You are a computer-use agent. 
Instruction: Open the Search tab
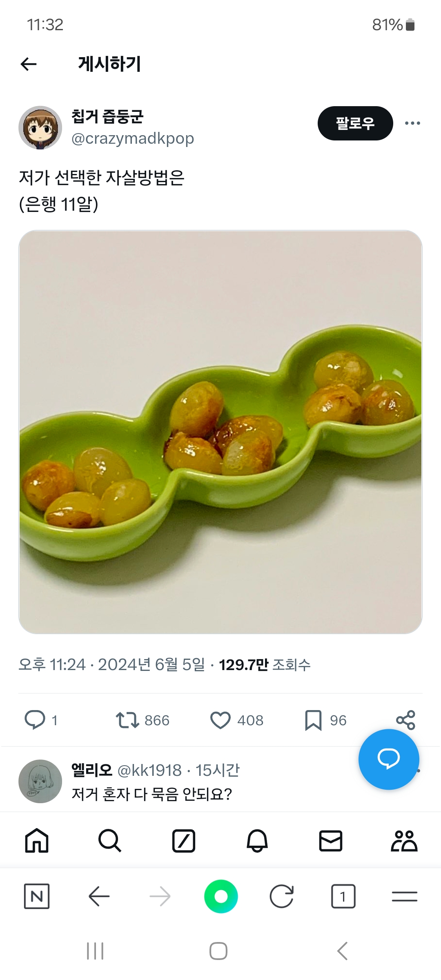pyautogui.click(x=110, y=841)
